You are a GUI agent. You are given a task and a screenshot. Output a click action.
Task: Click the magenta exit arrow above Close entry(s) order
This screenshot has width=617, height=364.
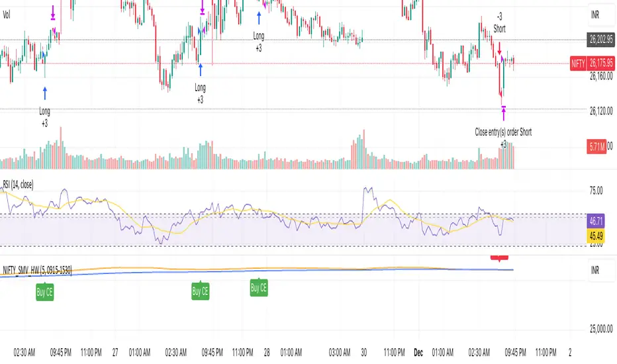pyautogui.click(x=504, y=113)
